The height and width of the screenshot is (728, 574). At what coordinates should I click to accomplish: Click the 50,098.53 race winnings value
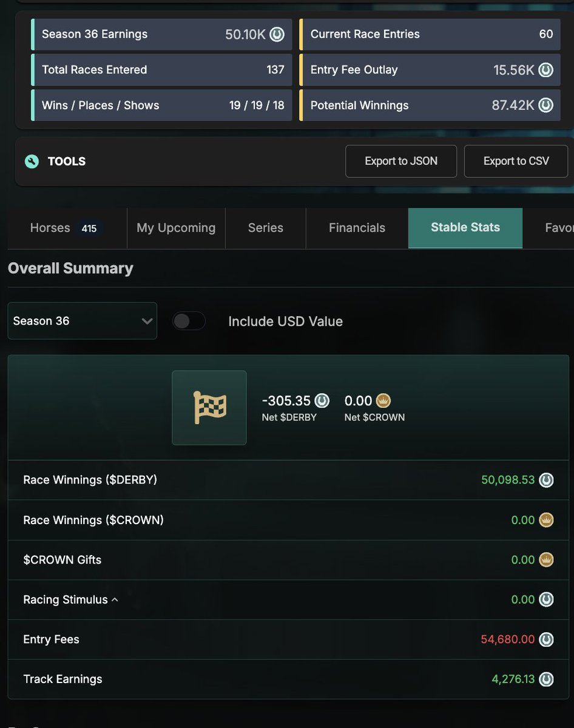click(x=508, y=480)
